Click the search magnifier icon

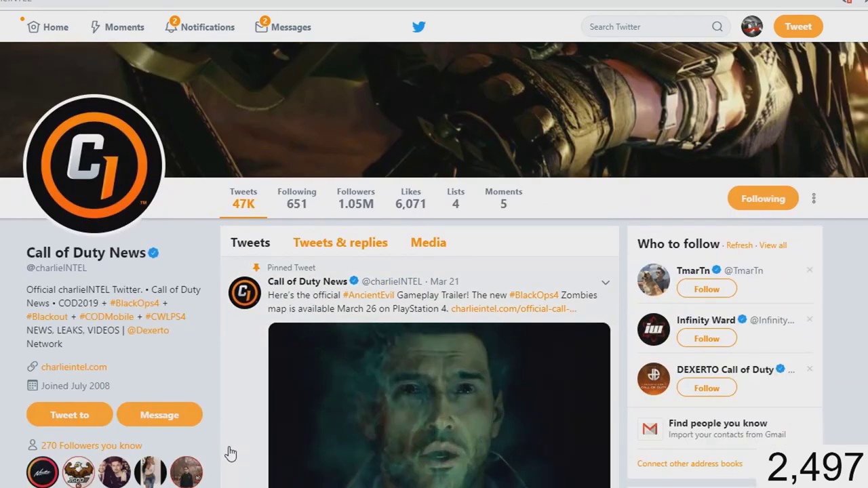point(717,26)
